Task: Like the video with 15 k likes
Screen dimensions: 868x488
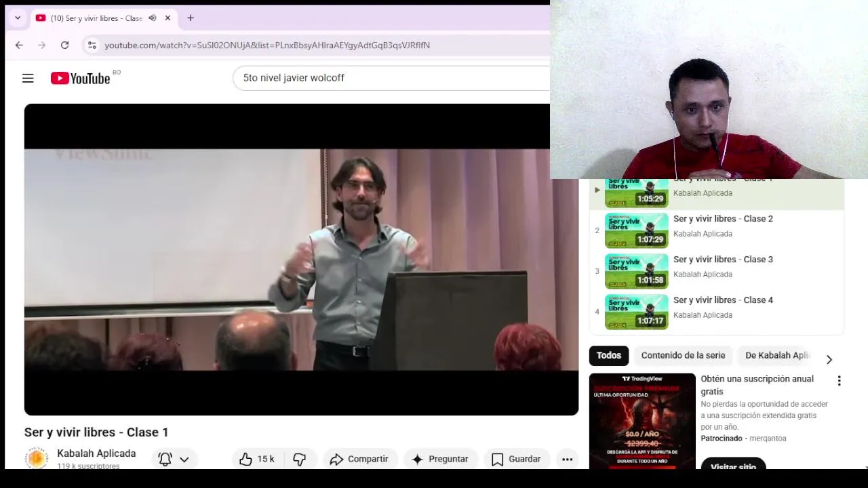Action: (x=258, y=459)
